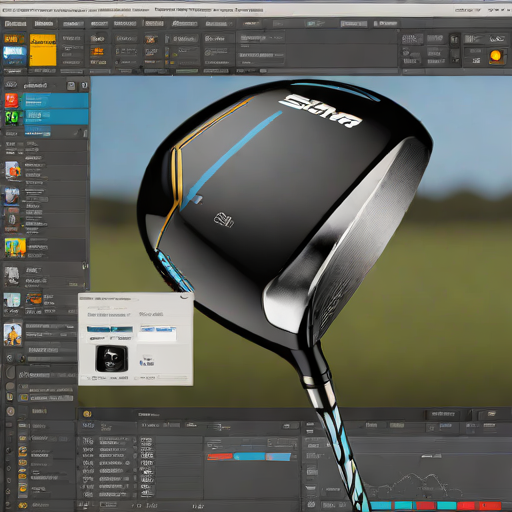Close the white floating dialog
This screenshot has width=512, height=512.
[183, 297]
